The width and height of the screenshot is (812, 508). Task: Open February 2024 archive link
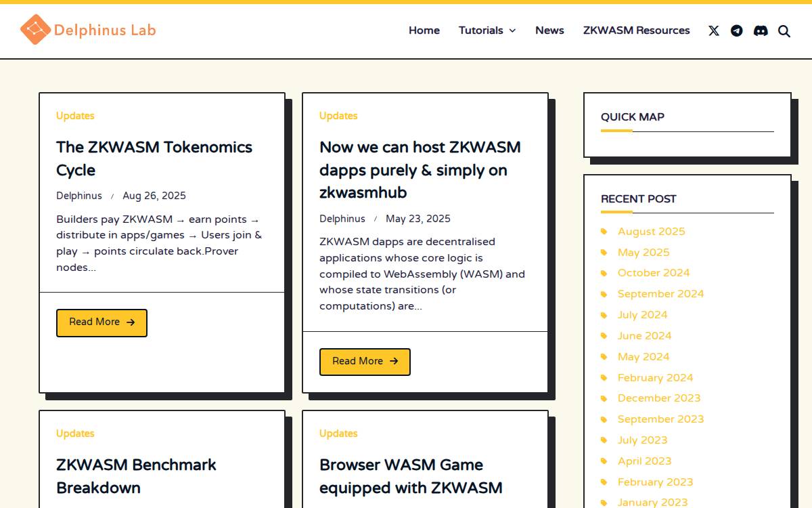pyautogui.click(x=656, y=378)
